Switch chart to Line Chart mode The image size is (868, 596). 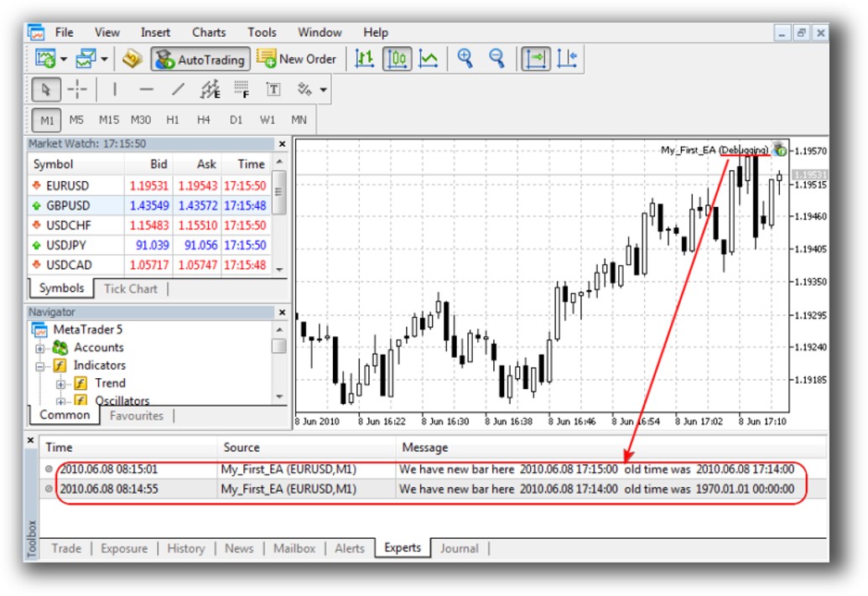[x=429, y=59]
